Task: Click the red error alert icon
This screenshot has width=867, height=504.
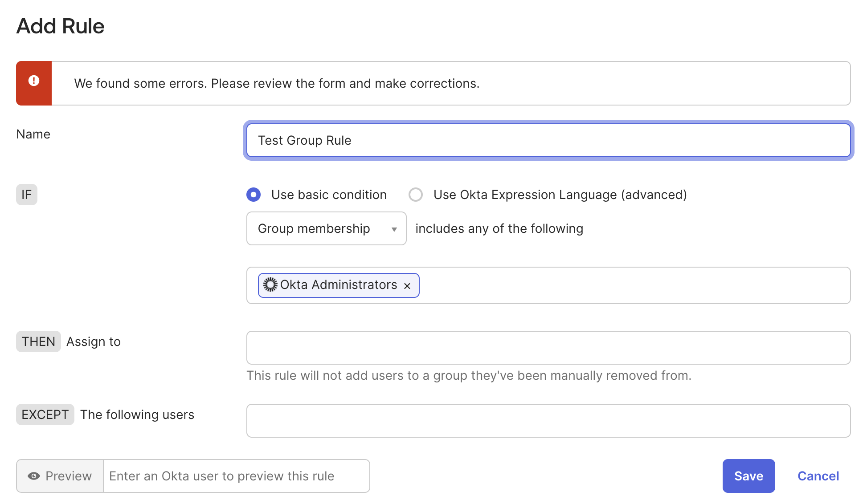Action: point(34,81)
